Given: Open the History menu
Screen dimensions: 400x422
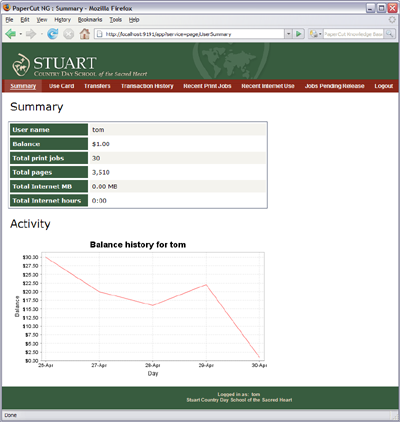Looking at the screenshot, I should [x=63, y=20].
